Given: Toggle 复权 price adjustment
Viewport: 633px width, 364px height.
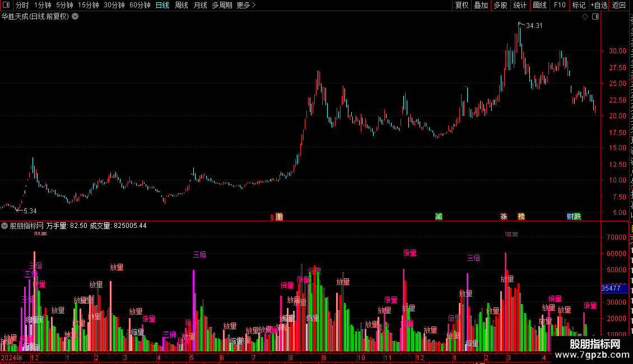Looking at the screenshot, I should 462,5.
